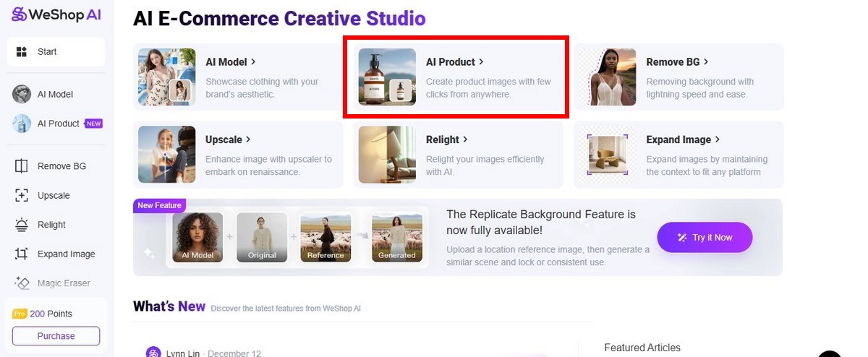Click the Pro badge next to 200 Points
Screen dimensions: 868x357
tap(20, 314)
